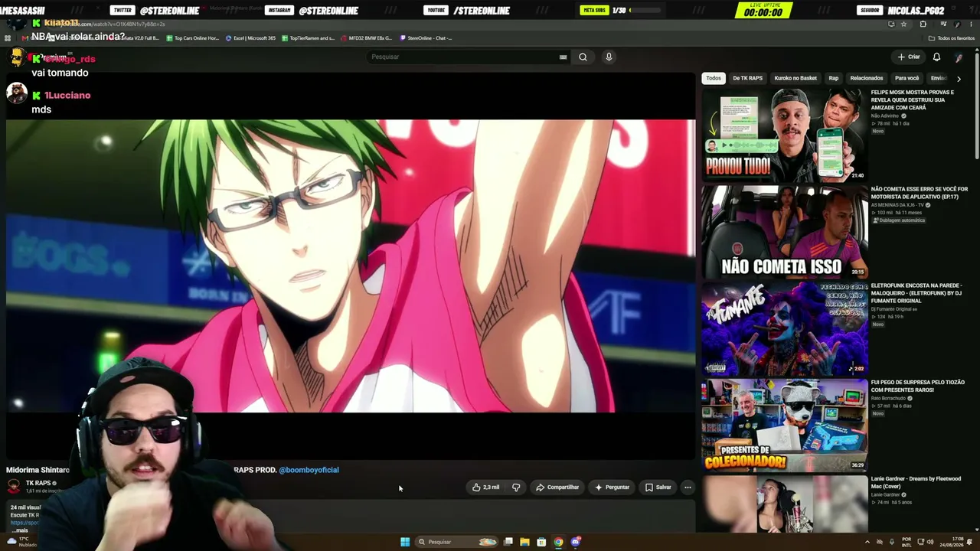Open the POR INTL keyboard language selector
Viewport: 980px width, 551px height.
pyautogui.click(x=907, y=542)
